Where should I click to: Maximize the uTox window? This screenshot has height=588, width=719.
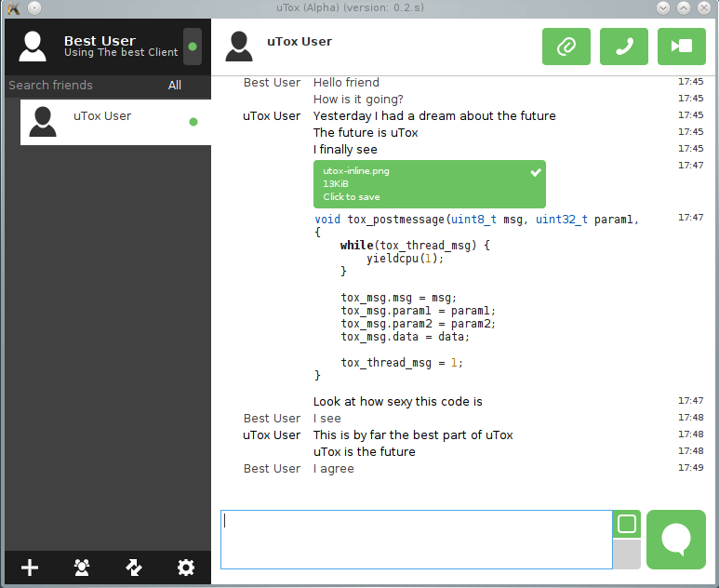pyautogui.click(x=684, y=7)
